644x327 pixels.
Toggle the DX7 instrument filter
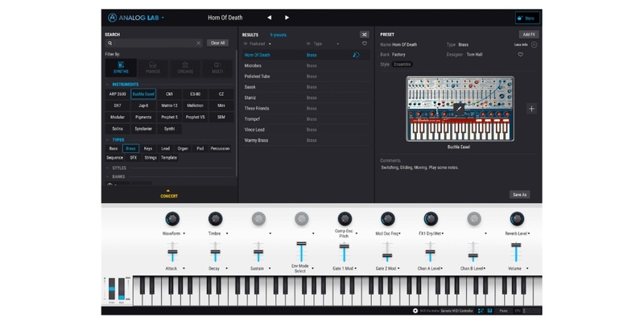coord(118,106)
